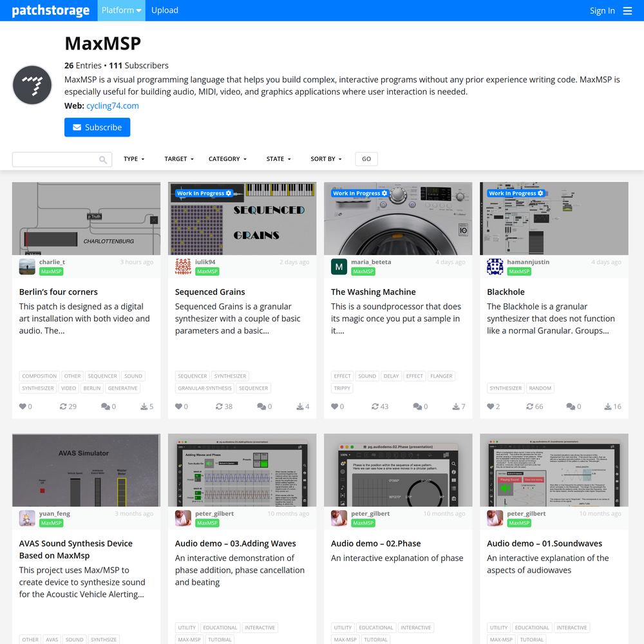Click the GO filter button

click(x=366, y=159)
